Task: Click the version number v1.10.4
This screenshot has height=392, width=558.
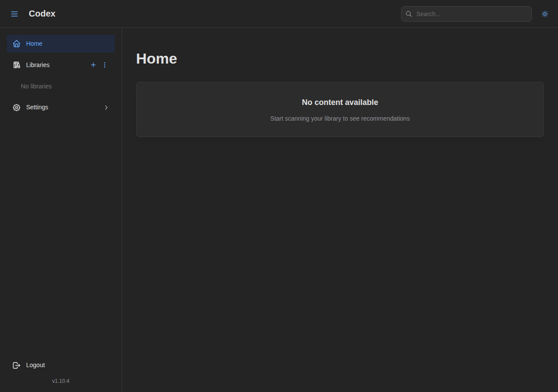Action: (x=61, y=381)
